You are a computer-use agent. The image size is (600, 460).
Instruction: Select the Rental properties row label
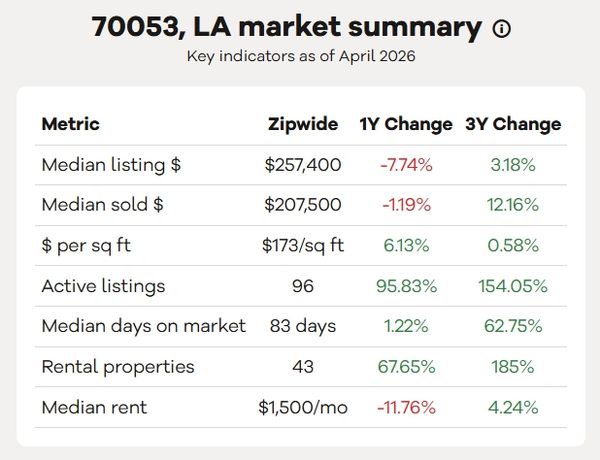118,367
